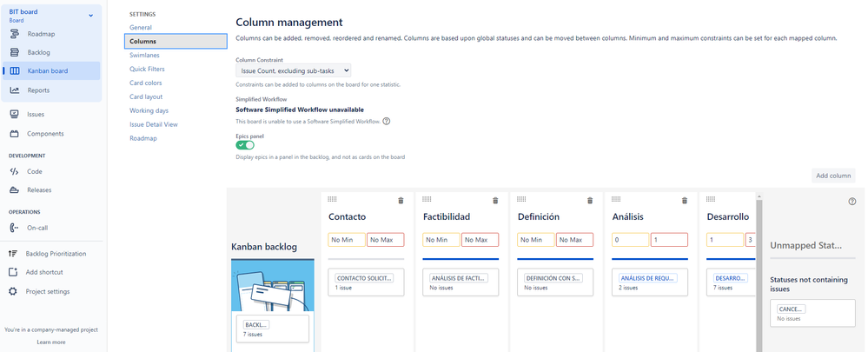Follow the Learn more link
This screenshot has width=868, height=352.
tap(51, 342)
